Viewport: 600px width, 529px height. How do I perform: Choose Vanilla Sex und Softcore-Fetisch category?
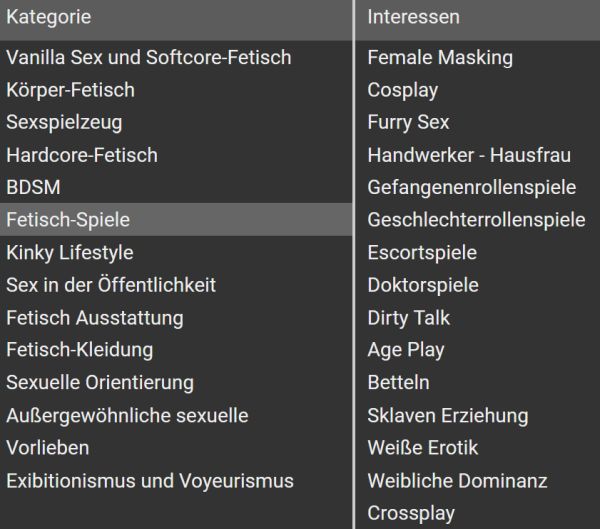point(149,57)
